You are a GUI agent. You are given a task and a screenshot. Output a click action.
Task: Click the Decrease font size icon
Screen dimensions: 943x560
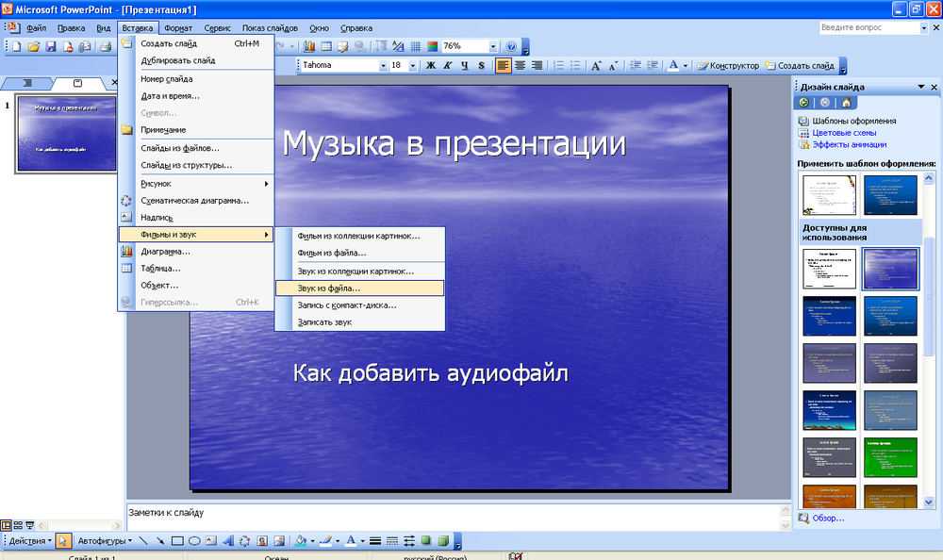[x=613, y=66]
